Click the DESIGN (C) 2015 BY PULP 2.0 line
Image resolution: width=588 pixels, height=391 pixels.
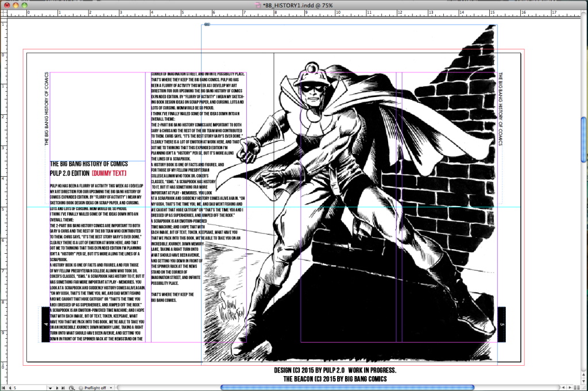coord(335,370)
